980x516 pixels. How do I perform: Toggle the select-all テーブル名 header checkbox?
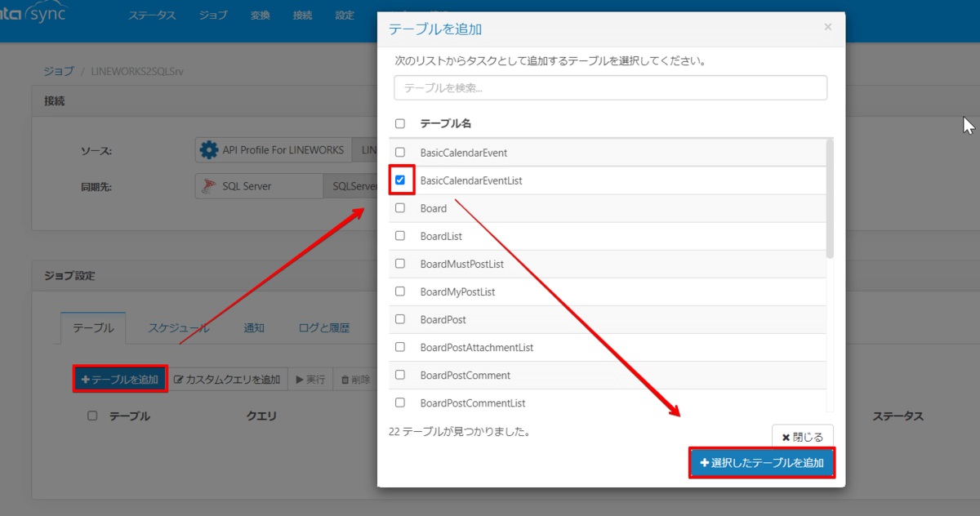[400, 124]
